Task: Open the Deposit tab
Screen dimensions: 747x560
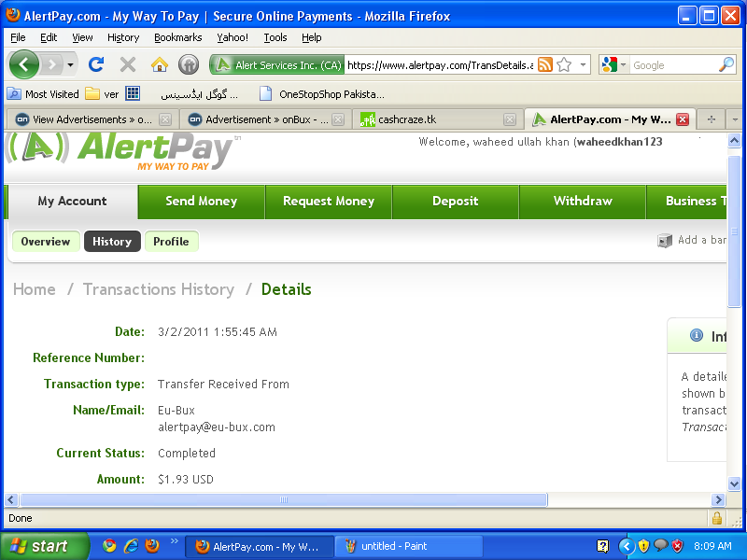Action: (456, 202)
